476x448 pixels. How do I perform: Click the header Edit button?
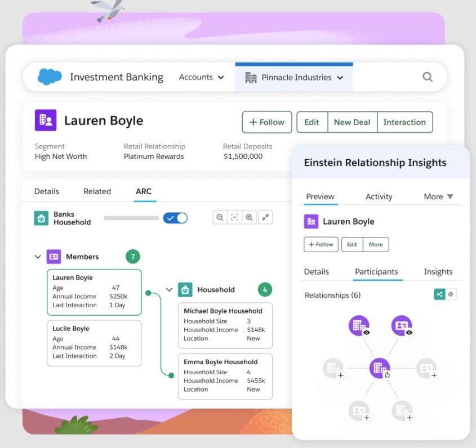point(312,122)
